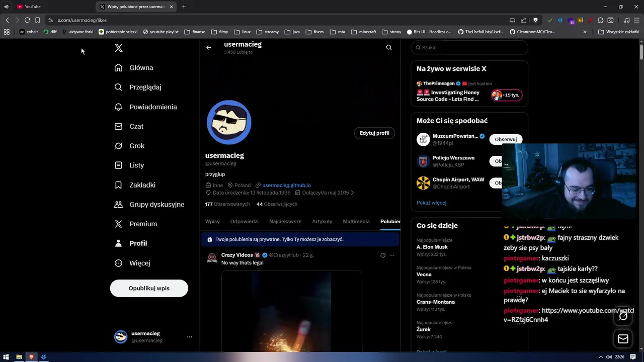The height and width of the screenshot is (362, 644).
Task: Click the X logo home icon
Action: tap(119, 48)
